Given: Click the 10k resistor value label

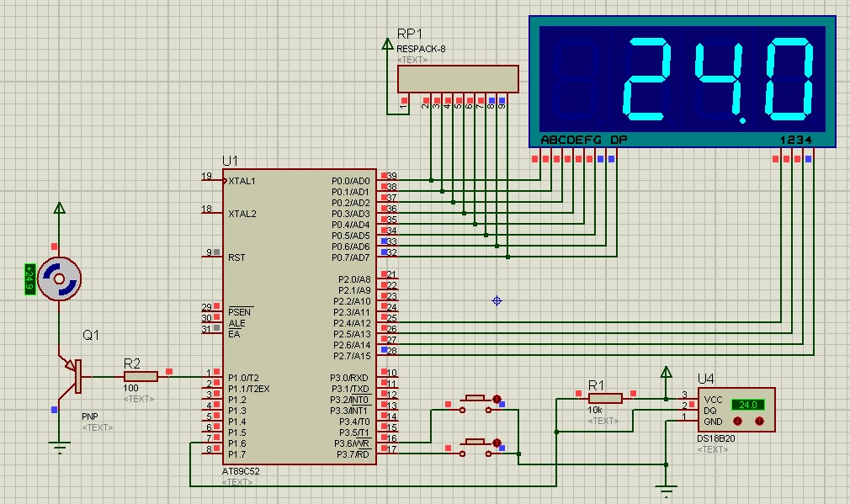Looking at the screenshot, I should tap(595, 411).
